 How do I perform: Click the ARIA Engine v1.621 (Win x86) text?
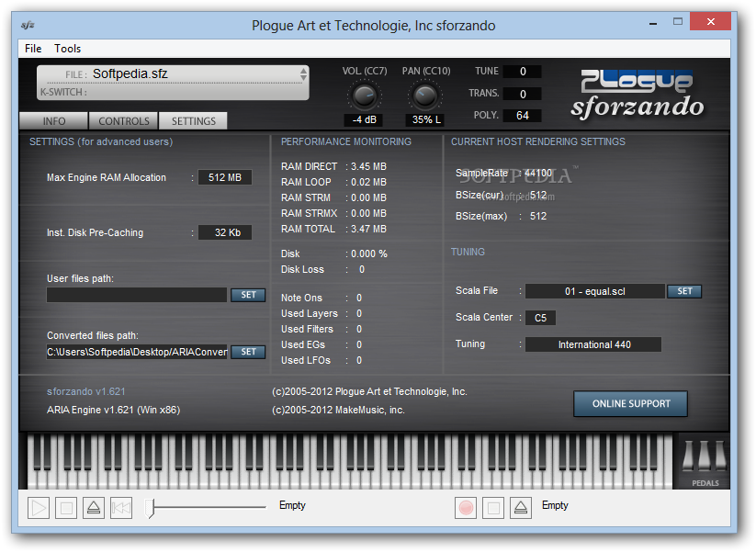pyautogui.click(x=113, y=411)
